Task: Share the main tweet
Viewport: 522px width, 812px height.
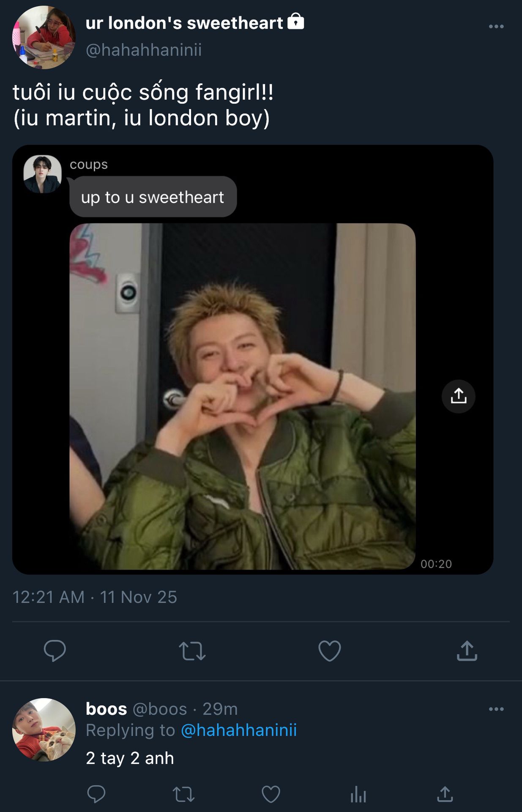Action: [467, 650]
